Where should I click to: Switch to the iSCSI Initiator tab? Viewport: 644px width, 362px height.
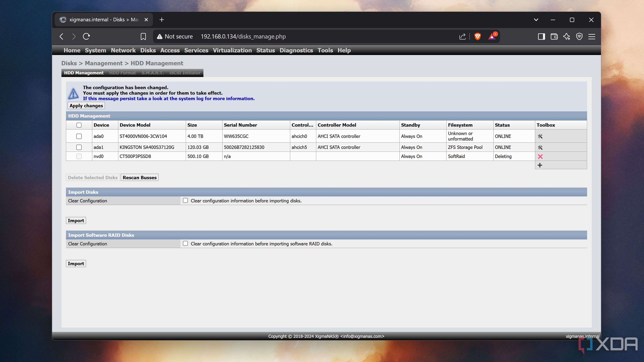click(x=185, y=73)
